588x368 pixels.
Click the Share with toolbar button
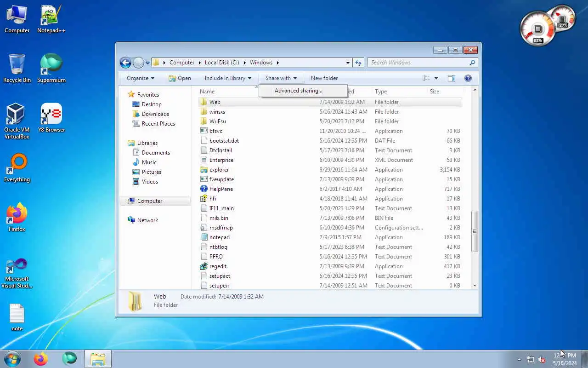tap(281, 78)
